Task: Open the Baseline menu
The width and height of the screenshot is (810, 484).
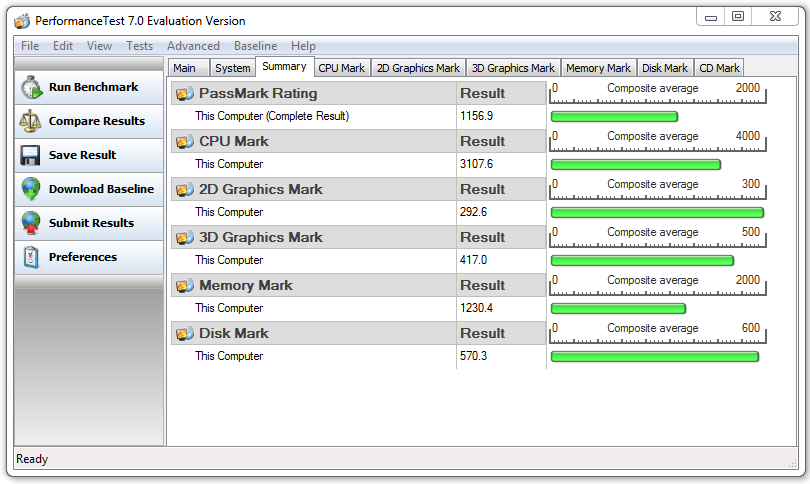Action: coord(255,46)
